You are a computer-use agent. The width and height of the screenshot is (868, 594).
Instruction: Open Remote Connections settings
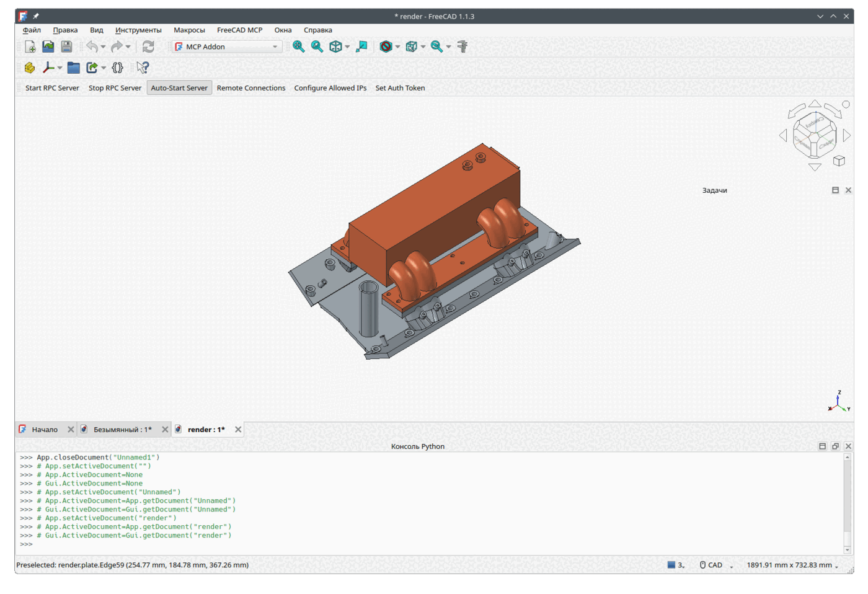(251, 88)
